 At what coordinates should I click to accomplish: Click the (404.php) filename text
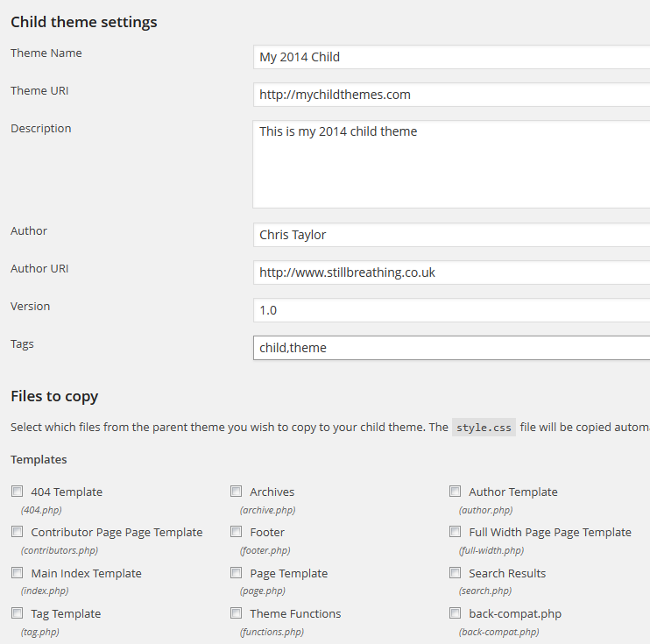point(41,510)
